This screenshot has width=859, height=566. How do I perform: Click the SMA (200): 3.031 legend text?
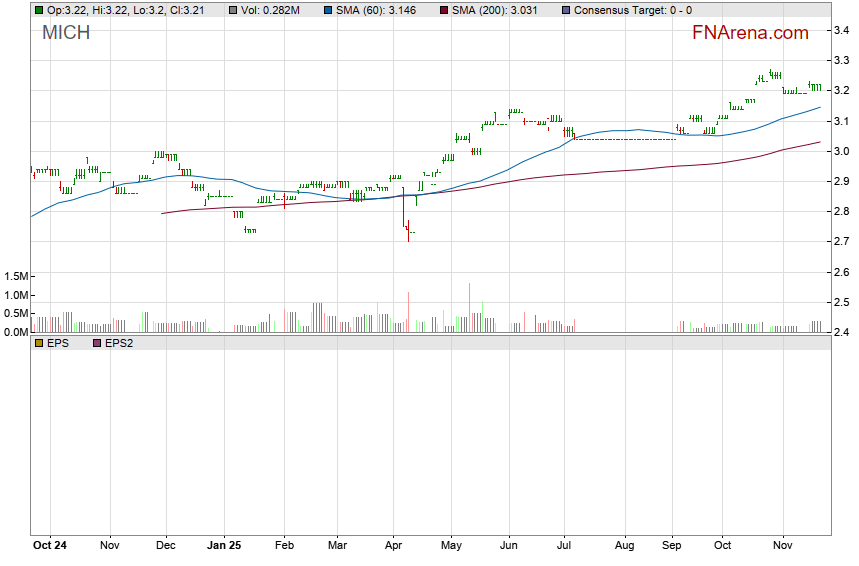[x=503, y=10]
